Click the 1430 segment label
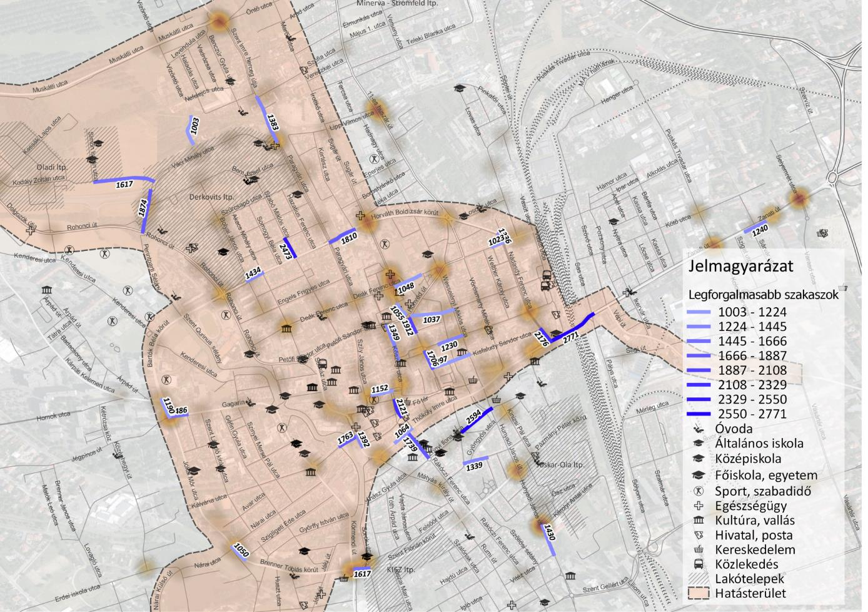 (548, 533)
